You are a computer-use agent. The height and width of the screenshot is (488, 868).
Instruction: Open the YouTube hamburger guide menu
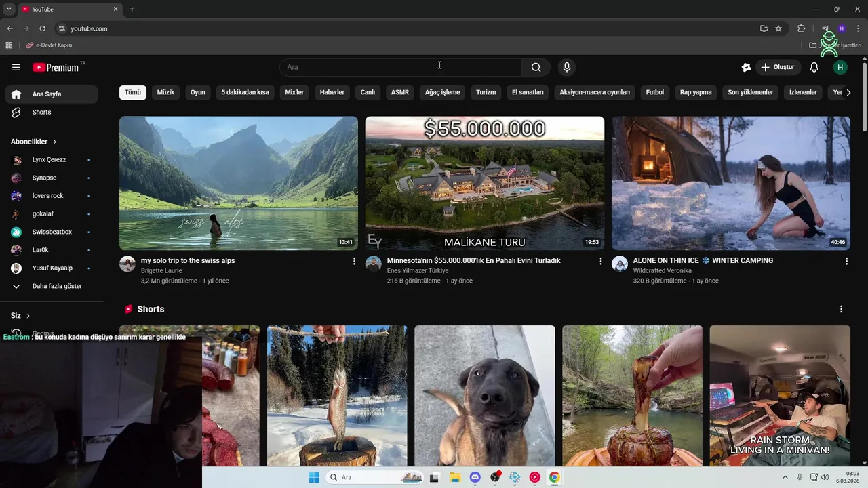16,67
